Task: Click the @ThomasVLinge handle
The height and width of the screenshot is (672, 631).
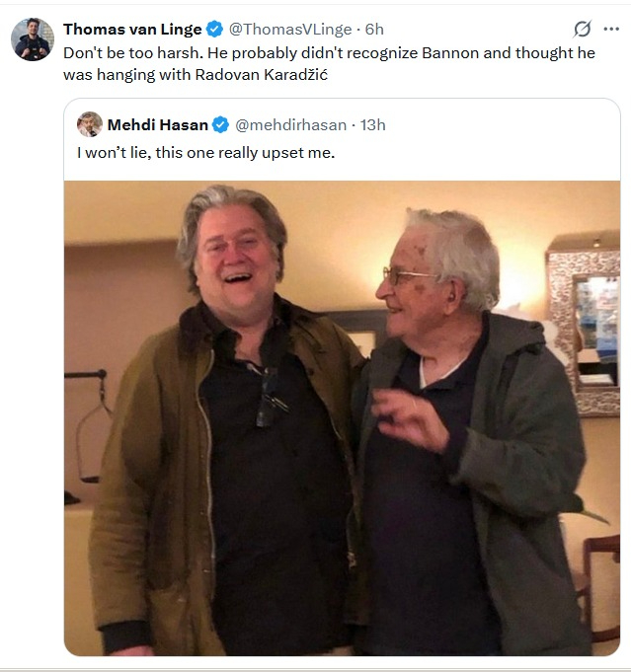Action: pos(290,30)
